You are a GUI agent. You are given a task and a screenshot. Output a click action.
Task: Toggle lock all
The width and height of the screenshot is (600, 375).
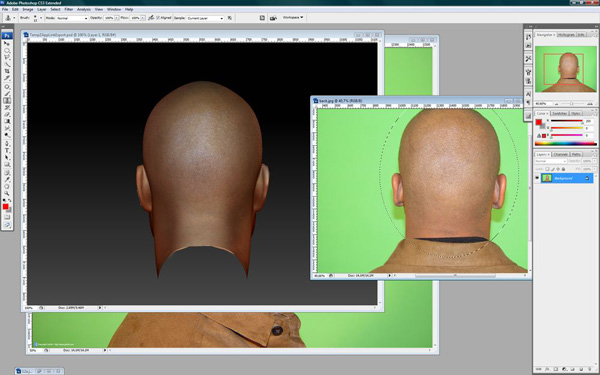click(563, 169)
